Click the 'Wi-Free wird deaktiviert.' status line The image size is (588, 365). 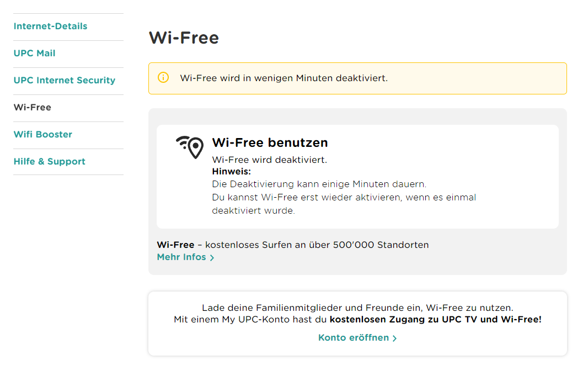pos(269,160)
